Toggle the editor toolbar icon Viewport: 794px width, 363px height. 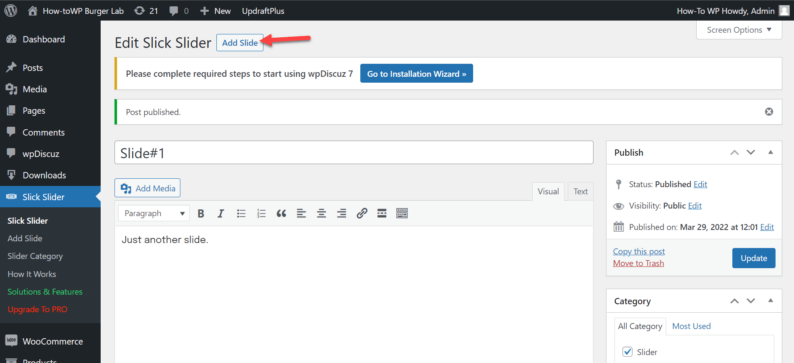click(402, 214)
